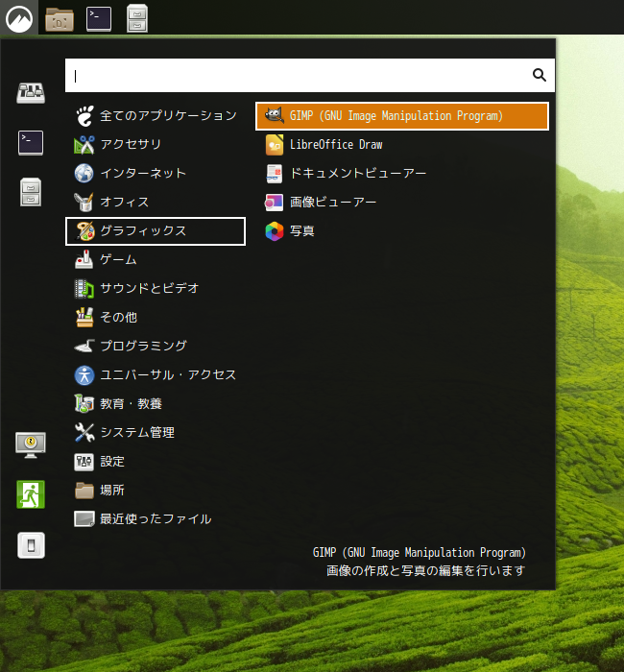This screenshot has width=624, height=672.
Task: Open the main menu launcher in panel
Action: point(19,18)
